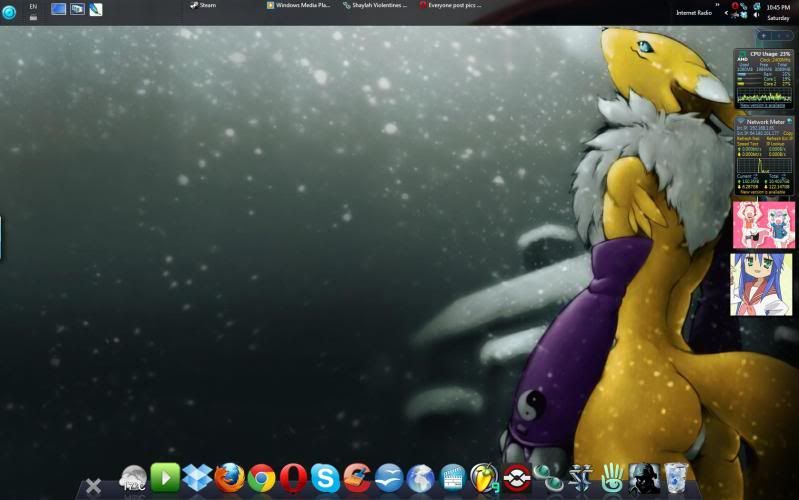Click the Network Meter traffic graph
Image resolution: width=799 pixels, height=500 pixels.
(x=764, y=165)
